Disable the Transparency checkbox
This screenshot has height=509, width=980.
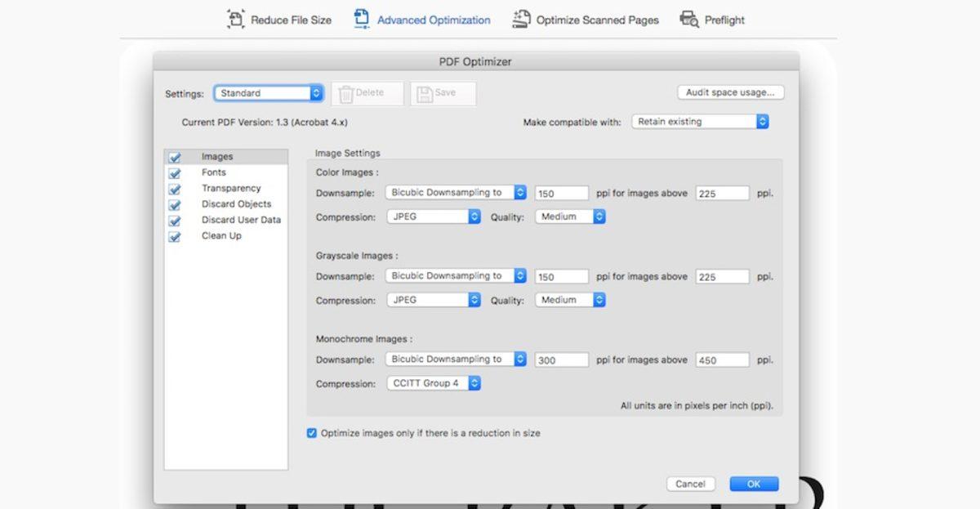pos(175,188)
